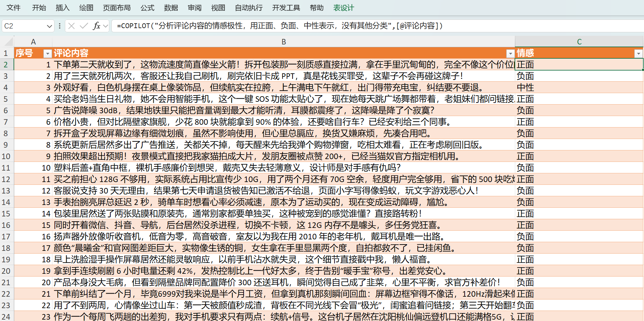This screenshot has height=321, width=644.
Task: Open the 序号 column filter button
Action: point(47,53)
